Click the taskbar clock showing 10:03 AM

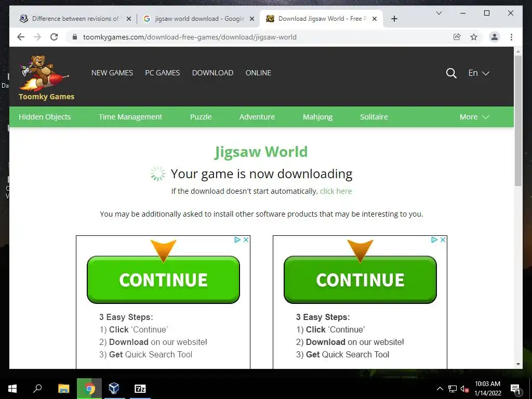487,389
